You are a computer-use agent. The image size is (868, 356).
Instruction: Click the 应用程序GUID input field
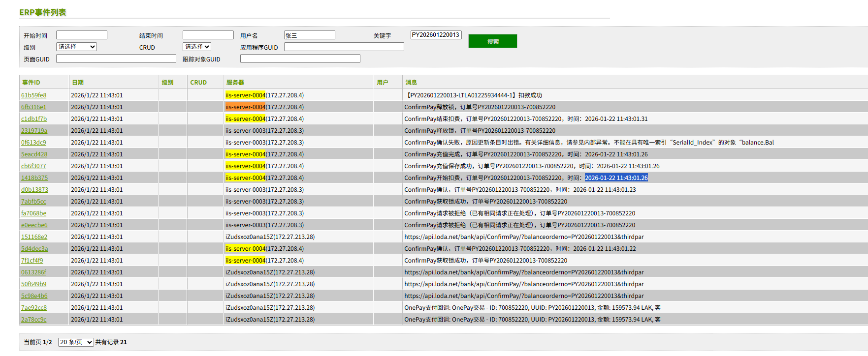tap(344, 47)
